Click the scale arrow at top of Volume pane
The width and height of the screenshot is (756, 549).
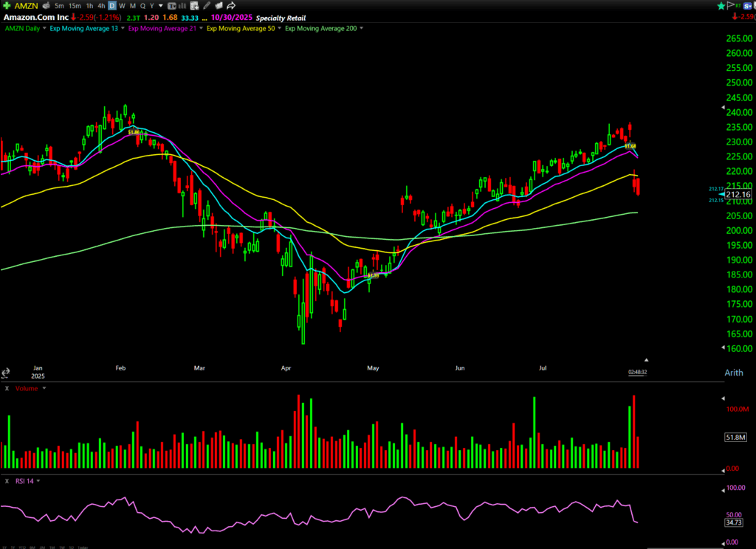(x=723, y=398)
